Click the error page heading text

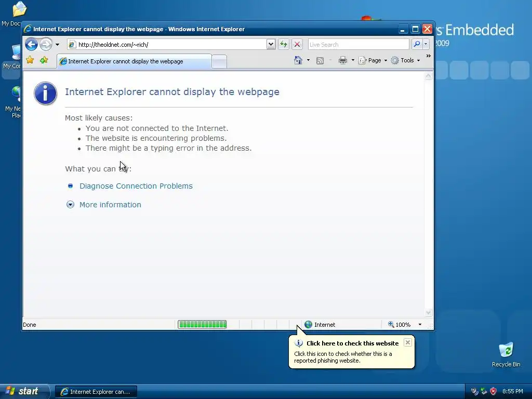[x=172, y=92]
